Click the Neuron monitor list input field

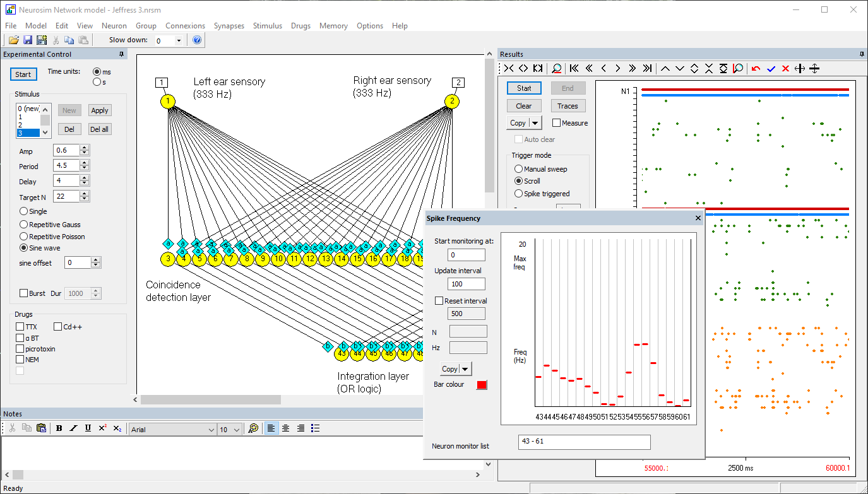pyautogui.click(x=584, y=442)
